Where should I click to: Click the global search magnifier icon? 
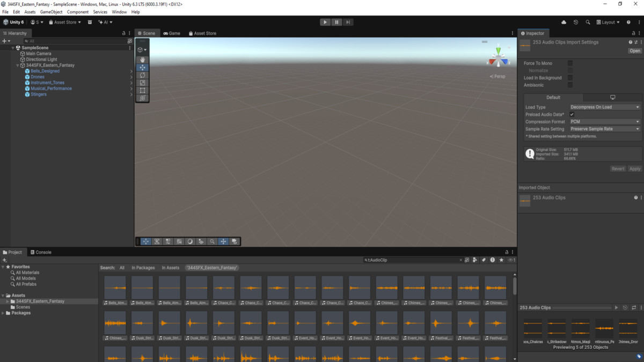click(x=588, y=22)
